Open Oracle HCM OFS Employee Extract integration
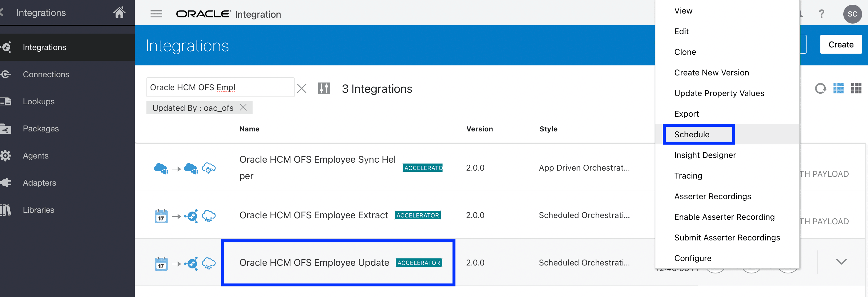Image resolution: width=868 pixels, height=297 pixels. (x=313, y=215)
